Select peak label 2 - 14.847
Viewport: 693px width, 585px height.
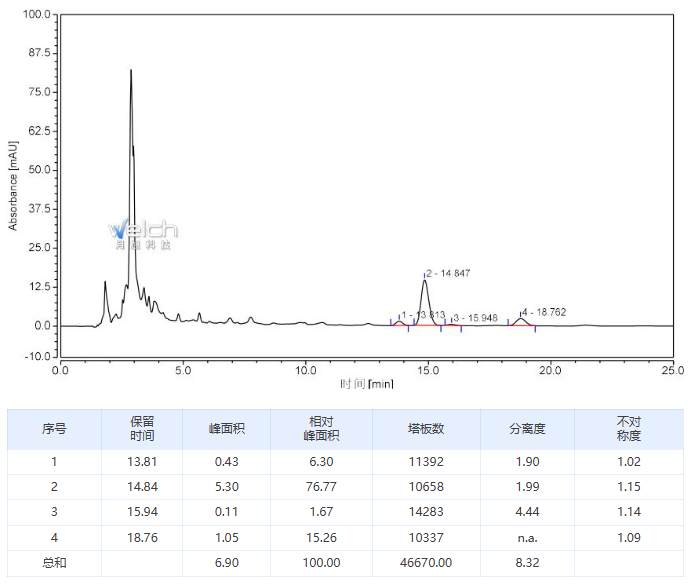point(449,273)
